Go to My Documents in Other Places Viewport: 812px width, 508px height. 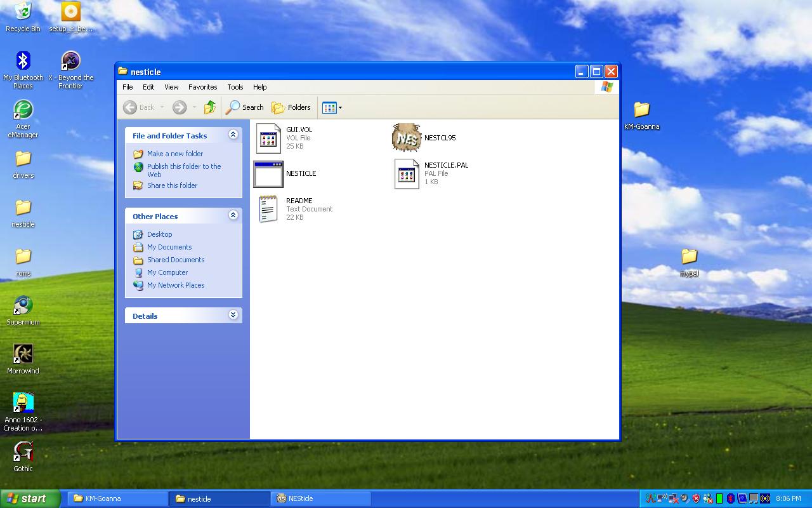pos(169,247)
